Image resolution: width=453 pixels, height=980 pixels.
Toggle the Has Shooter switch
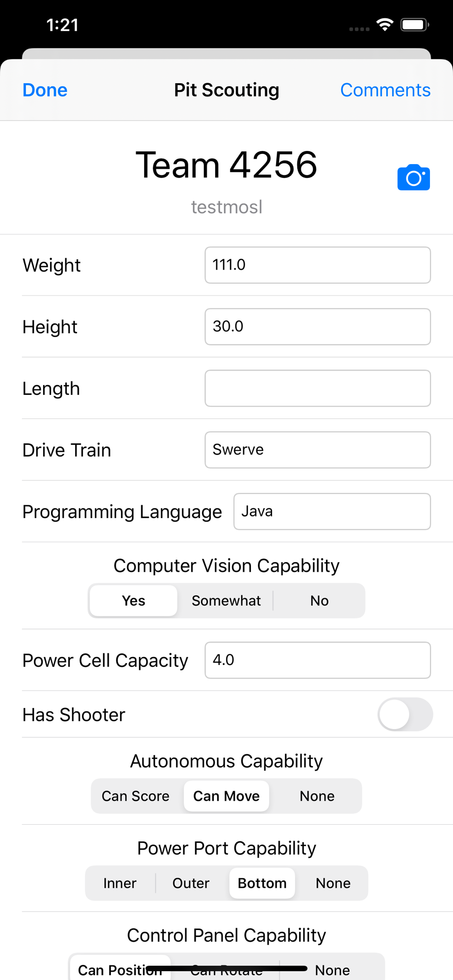coord(405,714)
